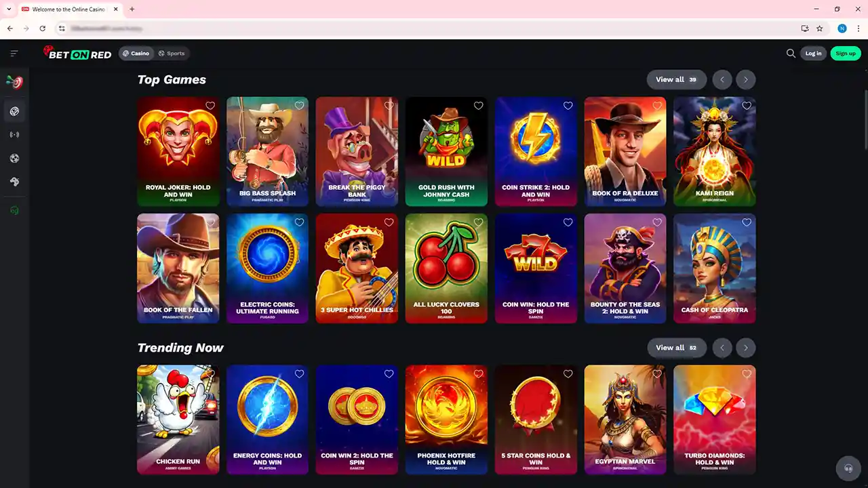The width and height of the screenshot is (868, 488).
Task: Open the sidebar hamburger menu
Action: click(x=14, y=54)
